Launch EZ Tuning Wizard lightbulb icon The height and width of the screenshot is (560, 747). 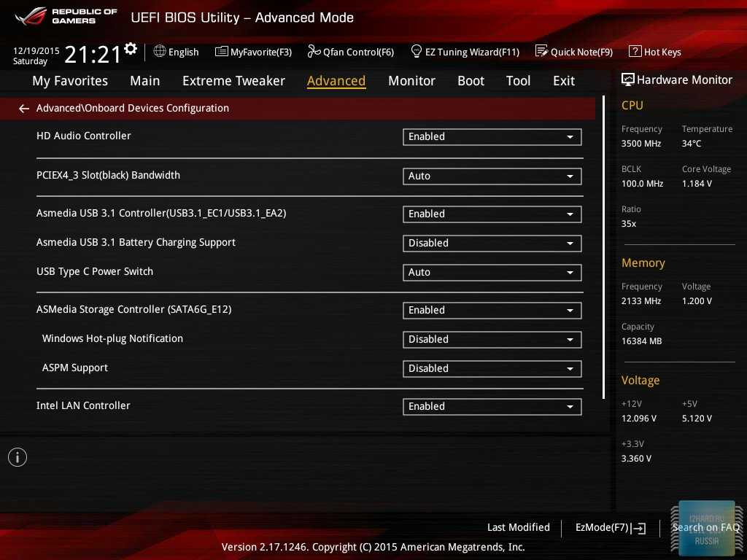pos(417,52)
